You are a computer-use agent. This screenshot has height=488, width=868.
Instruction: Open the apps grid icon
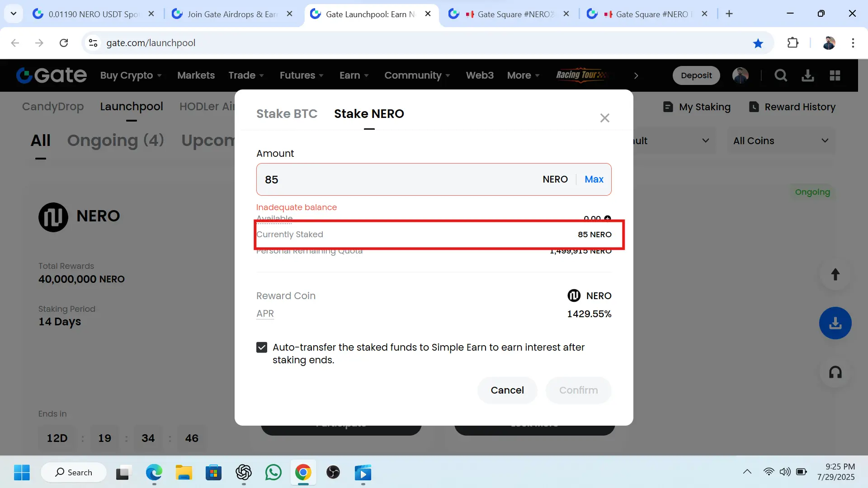click(x=835, y=75)
